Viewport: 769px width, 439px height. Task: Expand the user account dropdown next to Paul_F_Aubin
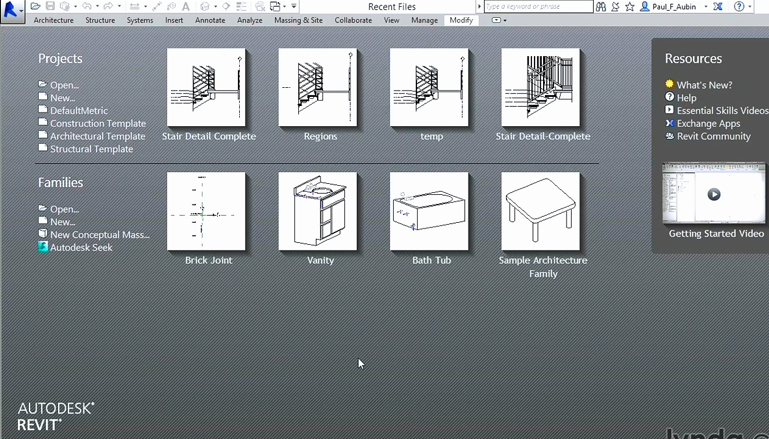706,7
